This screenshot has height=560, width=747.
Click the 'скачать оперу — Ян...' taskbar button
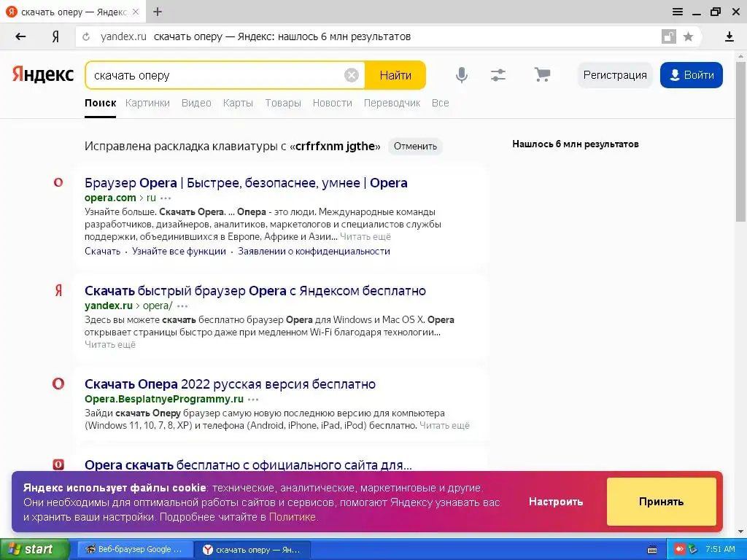[252, 550]
